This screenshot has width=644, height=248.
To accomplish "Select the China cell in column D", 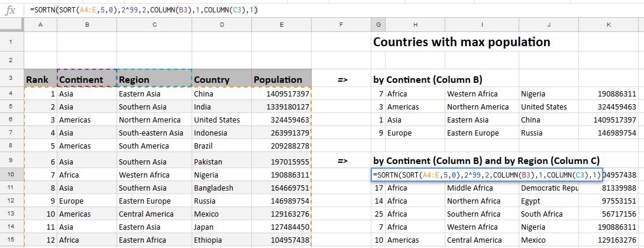I will click(x=222, y=94).
